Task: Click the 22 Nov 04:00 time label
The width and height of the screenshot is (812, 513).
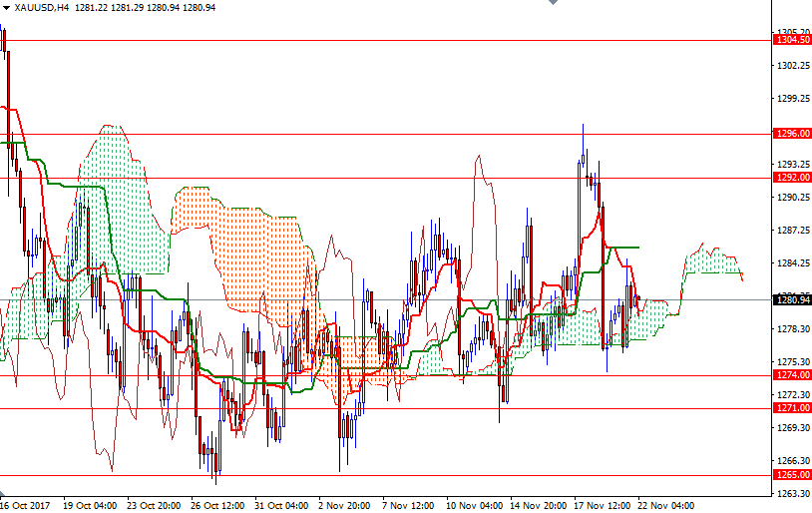Action: 664,505
